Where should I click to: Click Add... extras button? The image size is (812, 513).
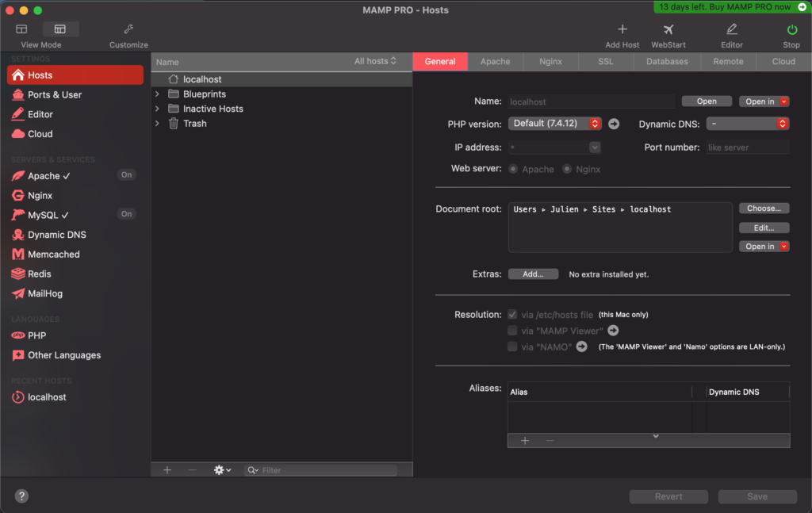[533, 274]
